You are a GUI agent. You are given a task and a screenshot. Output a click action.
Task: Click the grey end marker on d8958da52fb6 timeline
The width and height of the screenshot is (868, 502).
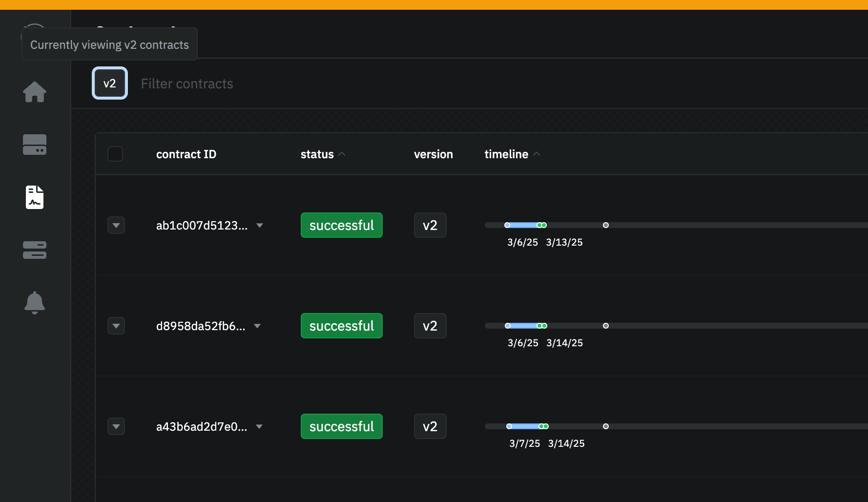pos(606,326)
